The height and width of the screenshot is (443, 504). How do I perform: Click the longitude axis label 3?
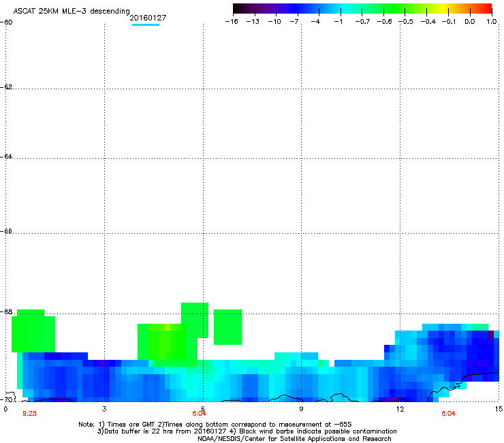(x=104, y=409)
